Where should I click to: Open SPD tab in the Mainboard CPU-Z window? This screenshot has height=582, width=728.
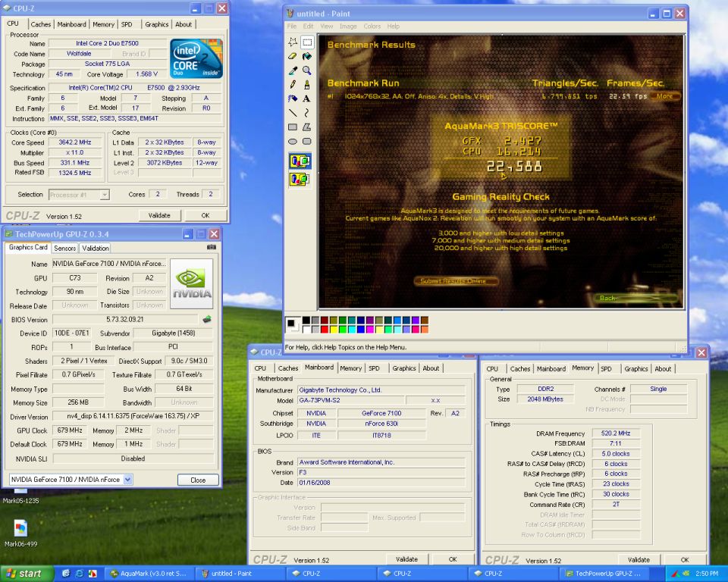[374, 368]
